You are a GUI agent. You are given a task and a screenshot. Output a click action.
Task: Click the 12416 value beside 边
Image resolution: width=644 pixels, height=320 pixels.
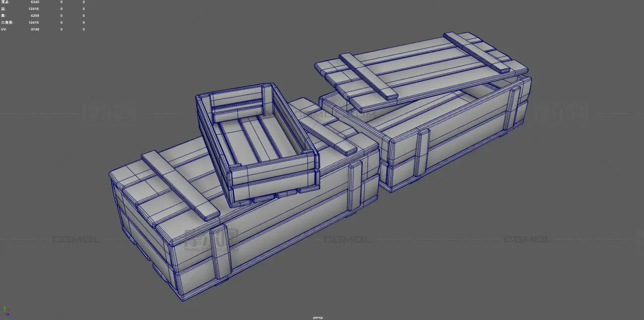34,9
